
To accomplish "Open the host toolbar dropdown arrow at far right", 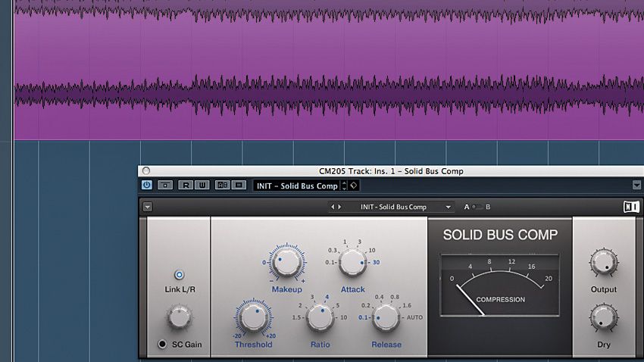I will (636, 186).
